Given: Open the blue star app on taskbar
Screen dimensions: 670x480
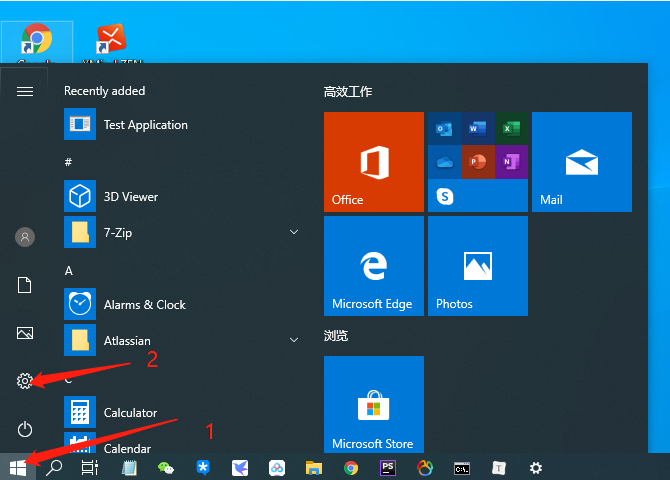Looking at the screenshot, I should [x=203, y=468].
